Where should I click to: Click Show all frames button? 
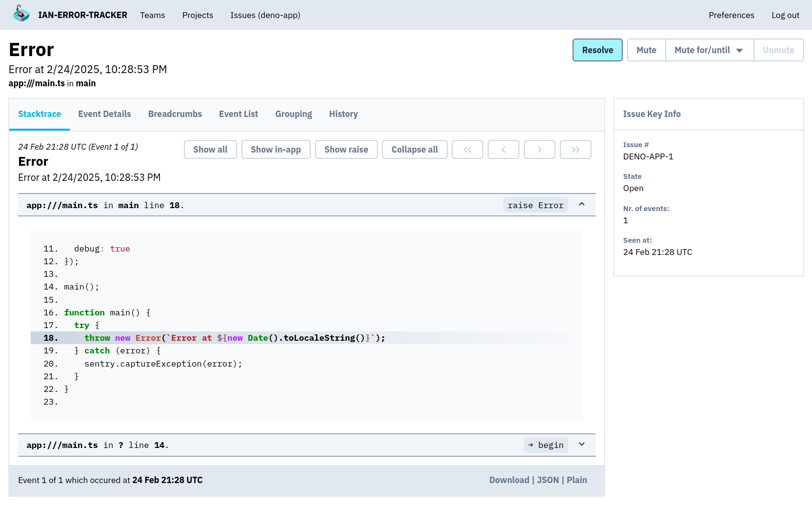point(210,150)
